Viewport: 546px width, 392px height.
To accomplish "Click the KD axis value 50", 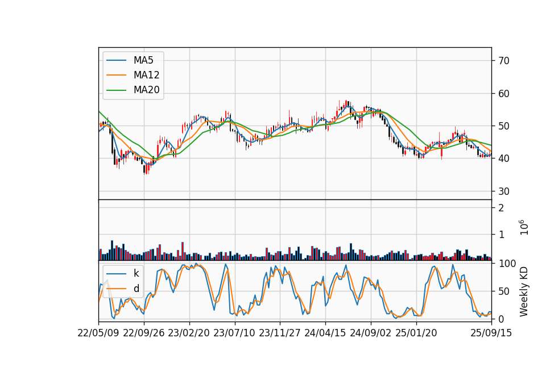I will pos(504,291).
